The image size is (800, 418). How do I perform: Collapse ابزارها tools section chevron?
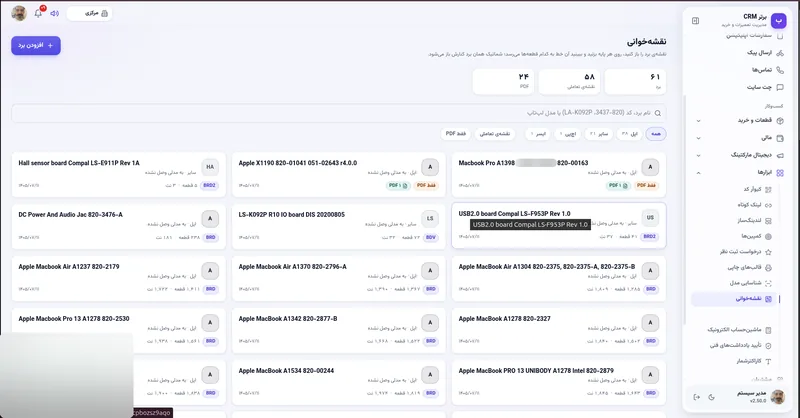pyautogui.click(x=698, y=173)
